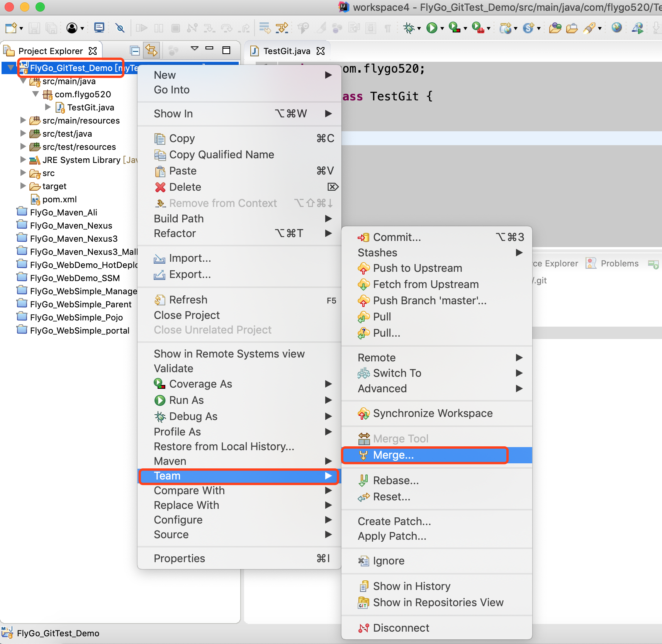Image resolution: width=662 pixels, height=644 pixels.
Task: Select Properties in the context menu
Action: tap(239, 558)
